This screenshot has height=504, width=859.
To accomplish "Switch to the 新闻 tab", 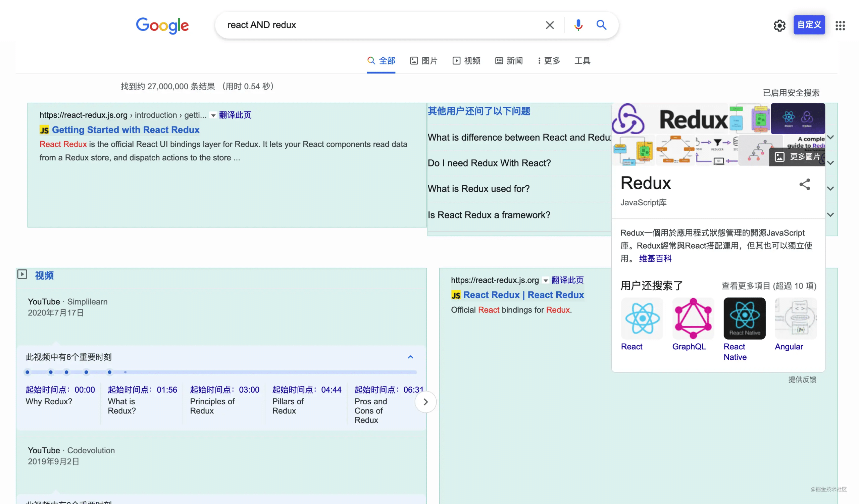I will [509, 61].
